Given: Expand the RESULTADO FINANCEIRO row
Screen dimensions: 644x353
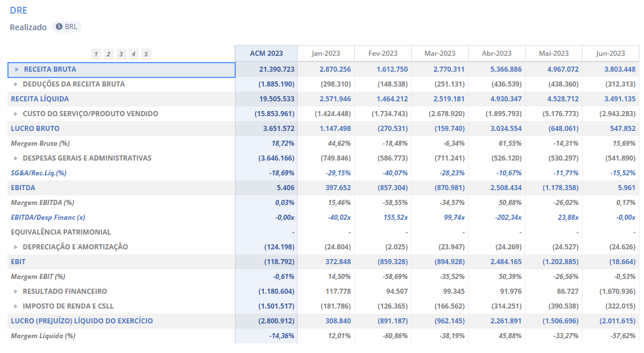Looking at the screenshot, I should (16, 292).
